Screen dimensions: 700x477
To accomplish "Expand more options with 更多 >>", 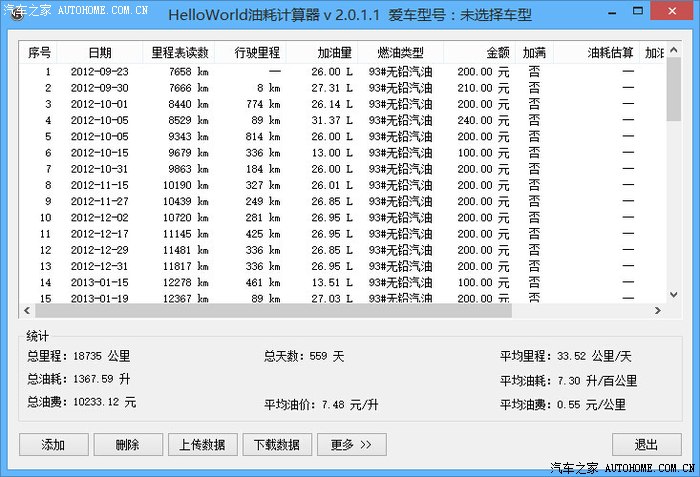I will pos(351,445).
